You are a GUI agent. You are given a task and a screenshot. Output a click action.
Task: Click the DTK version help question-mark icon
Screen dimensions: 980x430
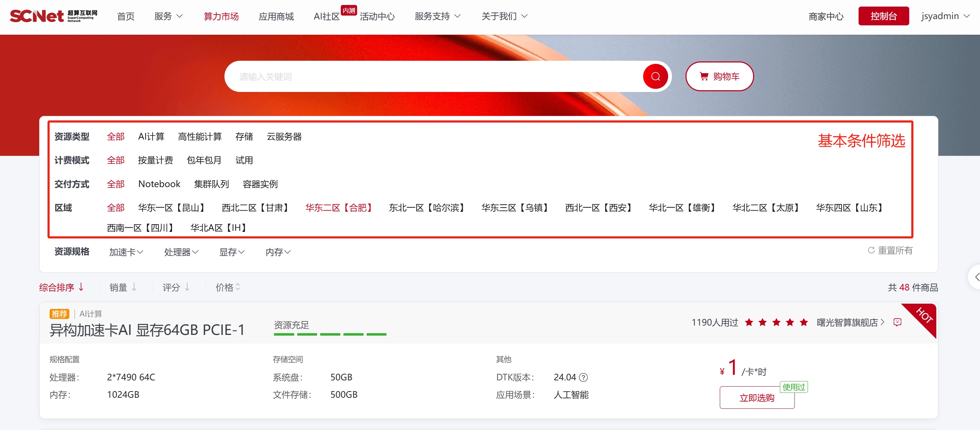(583, 378)
